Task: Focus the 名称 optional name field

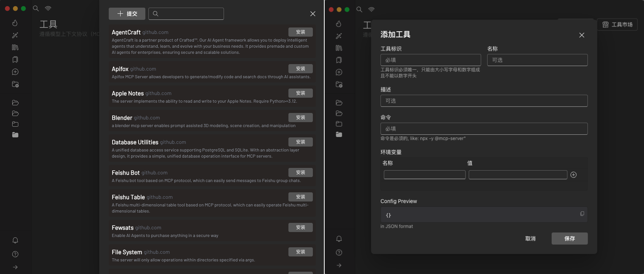Action: tap(538, 60)
